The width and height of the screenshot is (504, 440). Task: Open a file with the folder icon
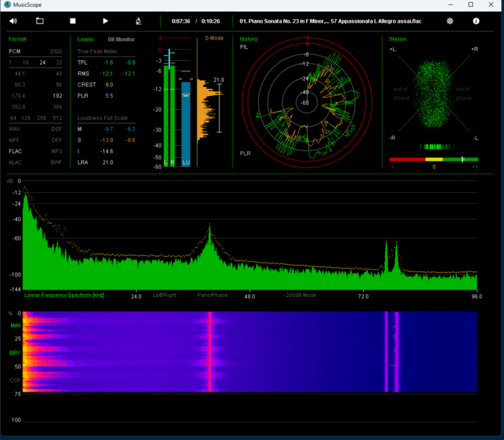40,21
